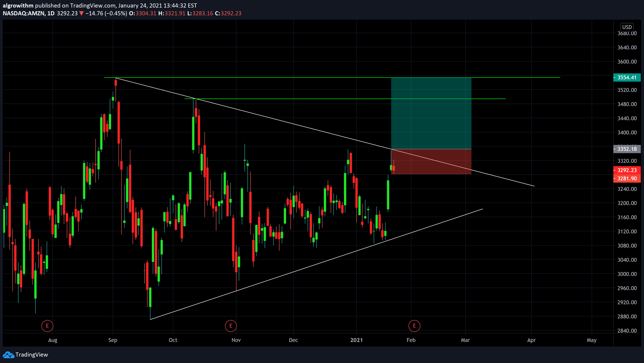The height and width of the screenshot is (363, 644).
Task: Click the 2021 label on time axis
Action: (x=357, y=340)
